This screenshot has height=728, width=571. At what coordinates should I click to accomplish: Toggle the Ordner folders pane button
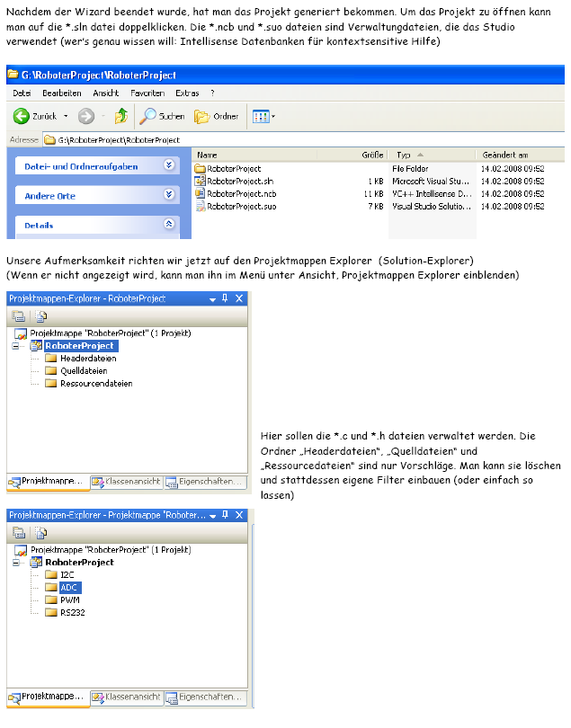pos(216,116)
